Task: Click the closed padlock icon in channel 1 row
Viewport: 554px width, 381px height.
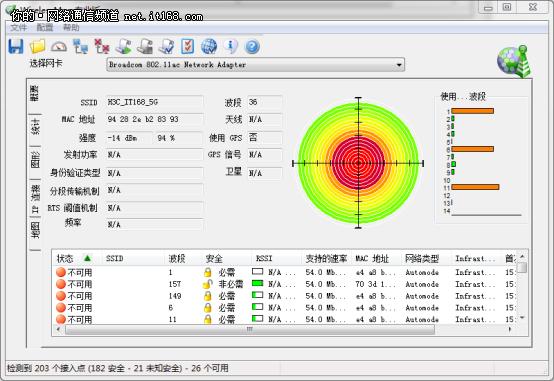Action: click(208, 272)
